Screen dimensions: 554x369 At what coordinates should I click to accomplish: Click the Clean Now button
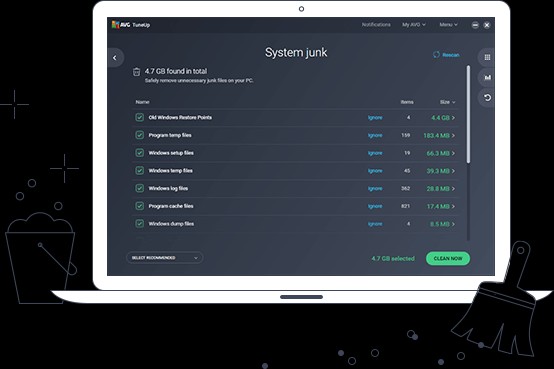448,258
